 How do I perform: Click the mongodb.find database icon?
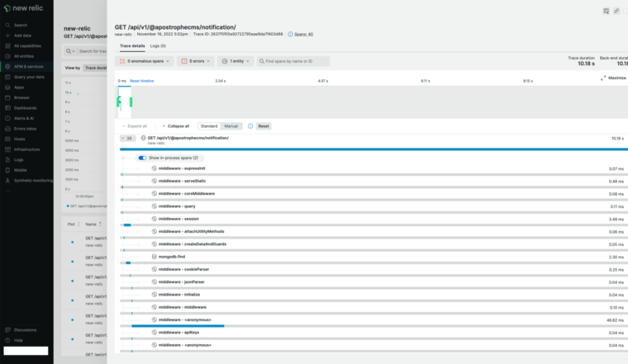coord(155,257)
